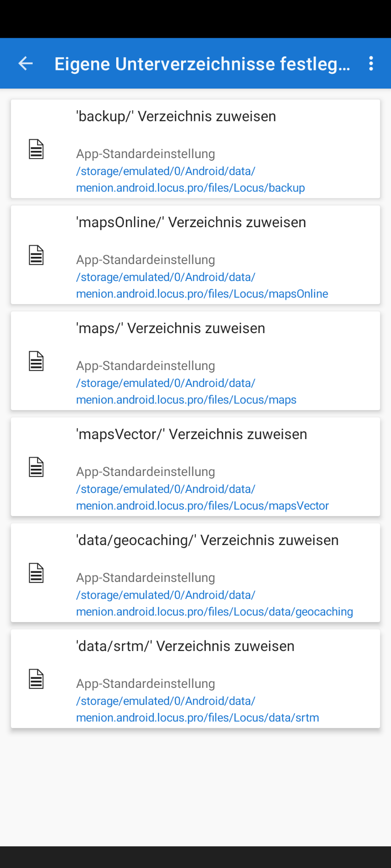Tap the Locus/backup storage path link
The height and width of the screenshot is (868, 391).
coord(190,180)
